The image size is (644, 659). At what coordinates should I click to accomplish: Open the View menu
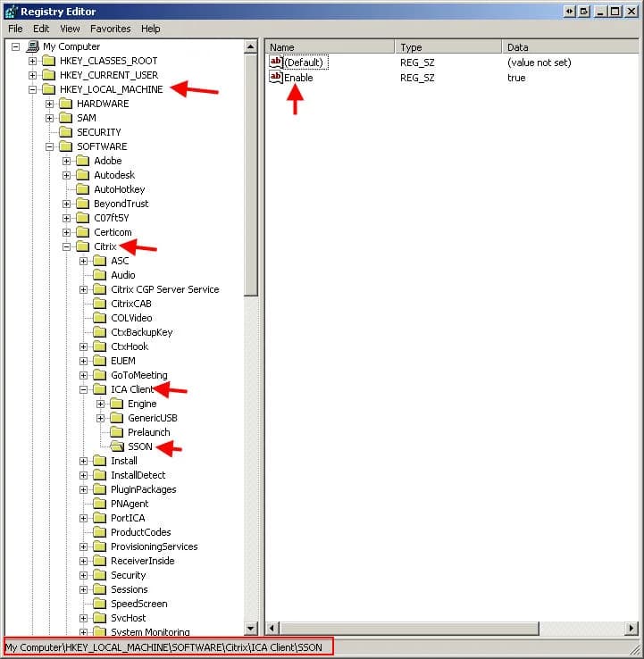pyautogui.click(x=70, y=29)
